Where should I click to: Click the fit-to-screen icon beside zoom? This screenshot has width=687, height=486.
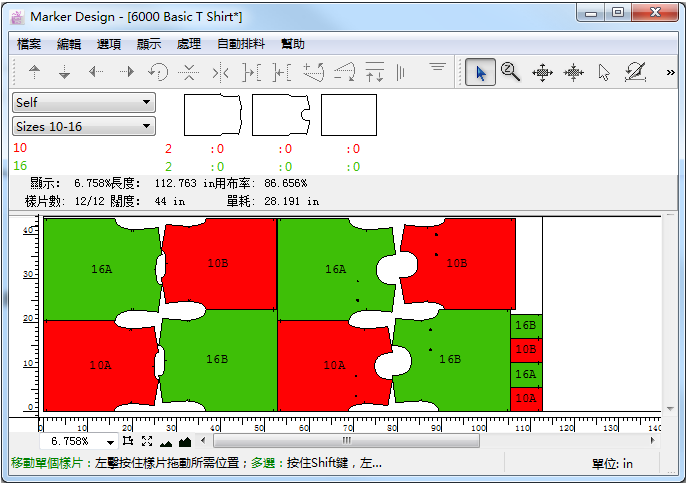(146, 441)
